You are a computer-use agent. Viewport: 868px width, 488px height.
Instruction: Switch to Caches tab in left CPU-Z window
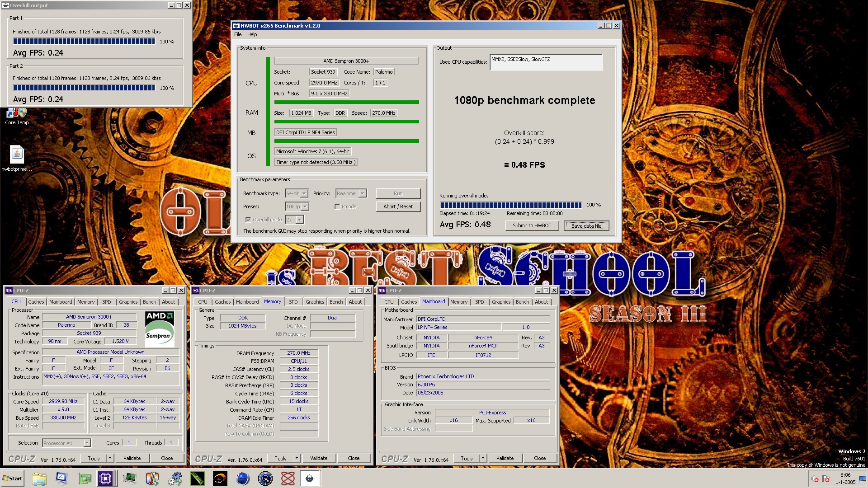pyautogui.click(x=36, y=302)
